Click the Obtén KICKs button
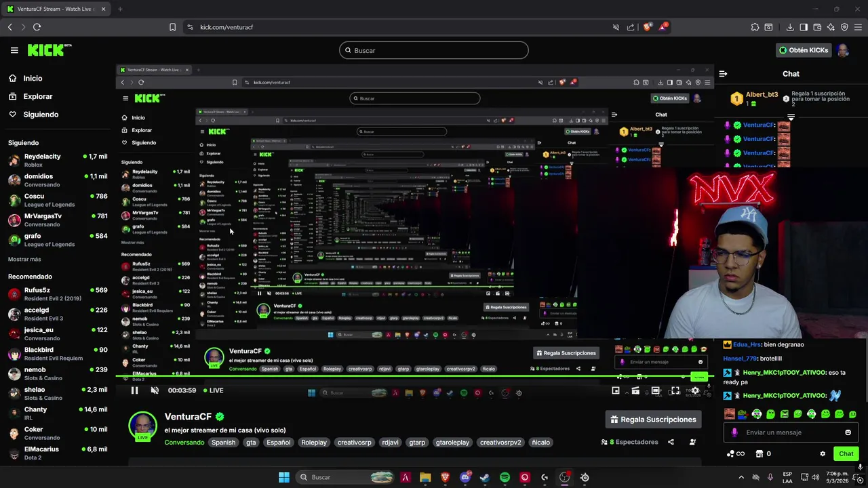 [803, 50]
